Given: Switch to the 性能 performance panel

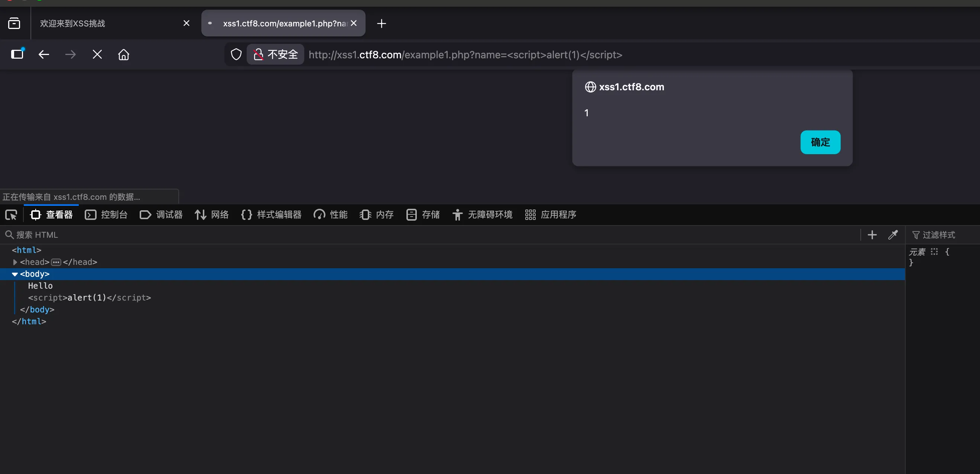Looking at the screenshot, I should pyautogui.click(x=331, y=215).
